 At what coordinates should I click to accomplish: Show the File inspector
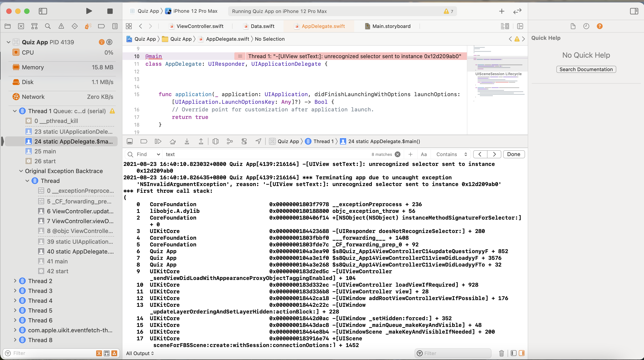pos(573,26)
